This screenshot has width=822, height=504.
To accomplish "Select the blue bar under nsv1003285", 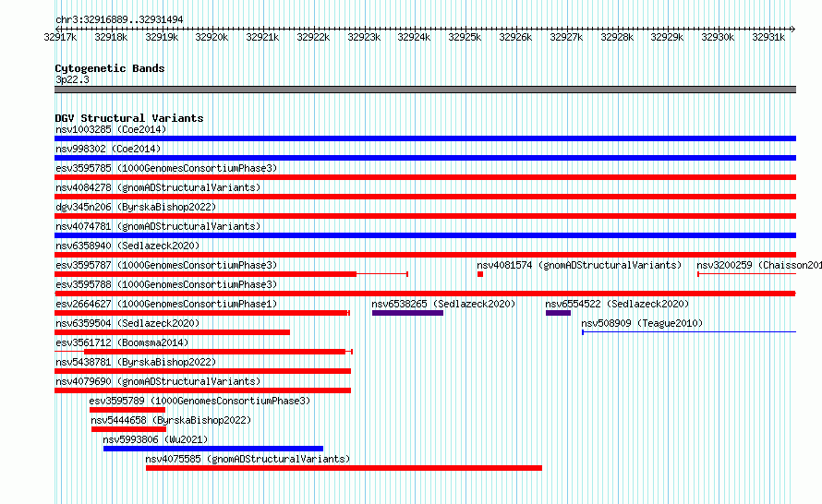I will [425, 138].
